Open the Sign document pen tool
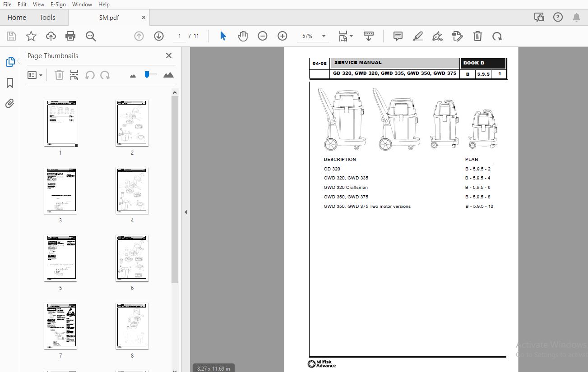Screen dimensions: 588x372 (x=437, y=36)
